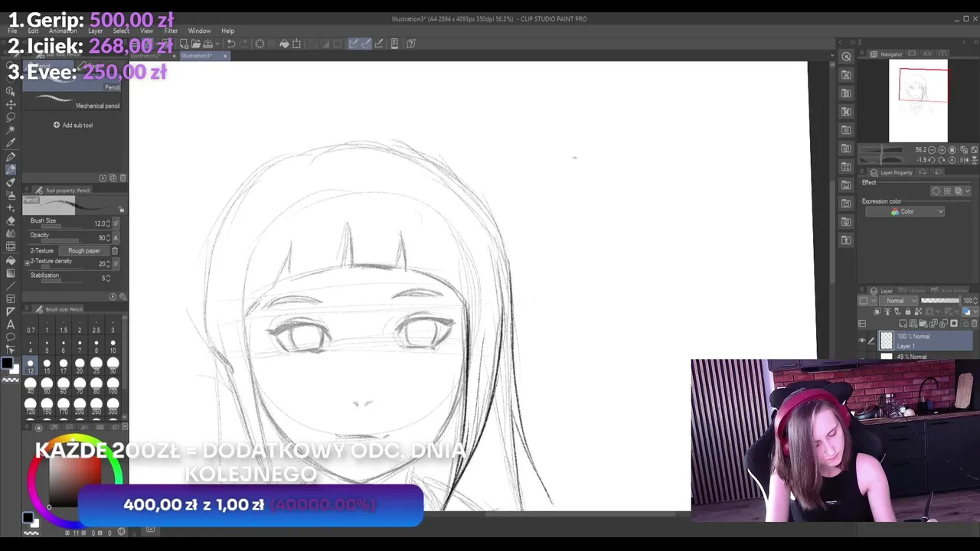Select the Eyedropper tool
Image resolution: width=980 pixels, height=551 pixels.
click(11, 143)
